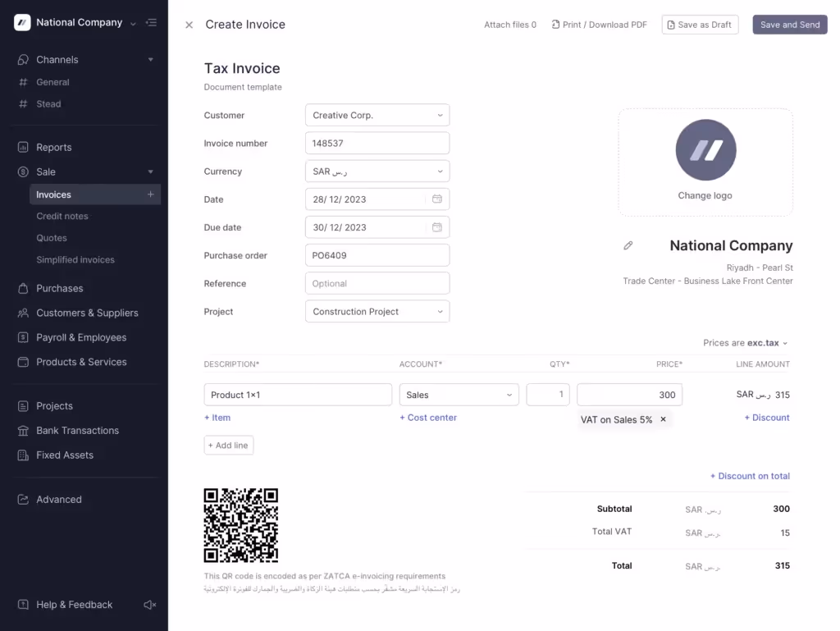Click the Purchases bag icon
This screenshot has height=631, width=840.
pos(23,288)
